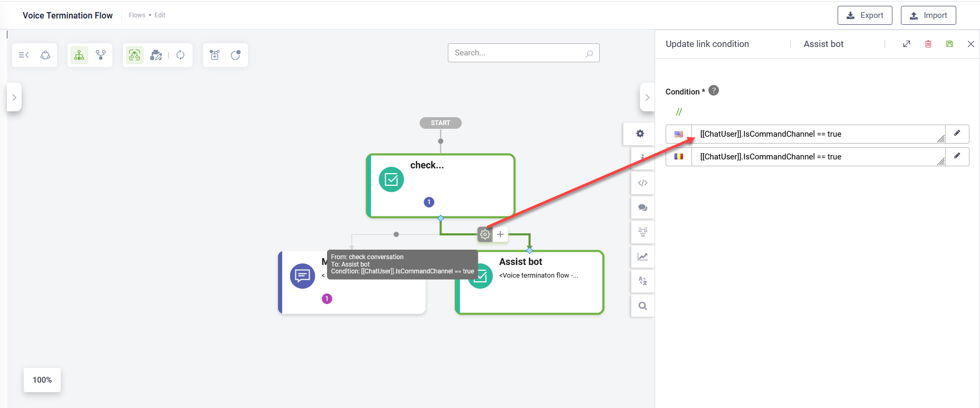
Task: Open the translation sidebar icon
Action: [x=642, y=281]
